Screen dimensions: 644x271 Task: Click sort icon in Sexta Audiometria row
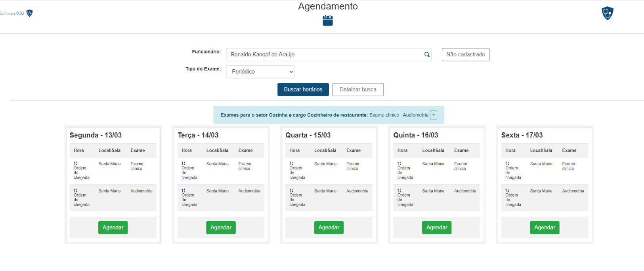click(x=507, y=191)
